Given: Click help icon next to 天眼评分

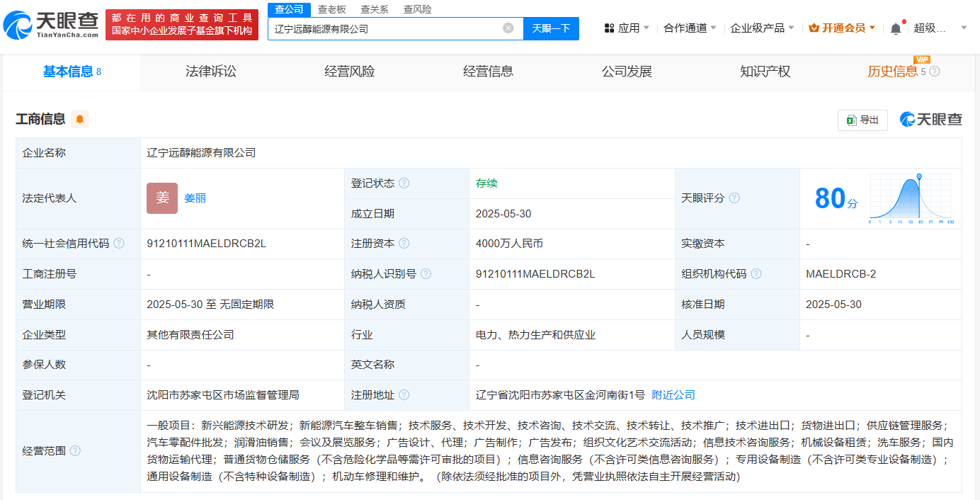Looking at the screenshot, I should [734, 198].
